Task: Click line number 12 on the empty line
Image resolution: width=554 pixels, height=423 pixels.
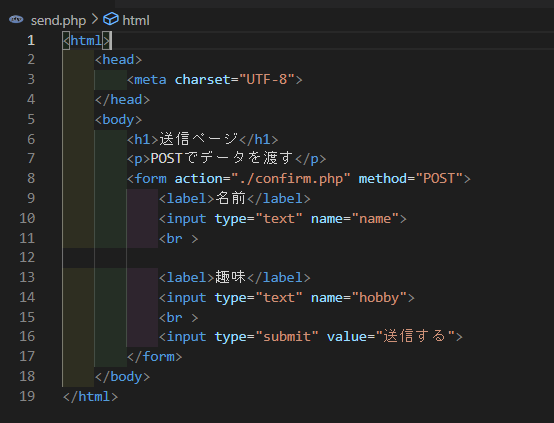Action: 27,257
